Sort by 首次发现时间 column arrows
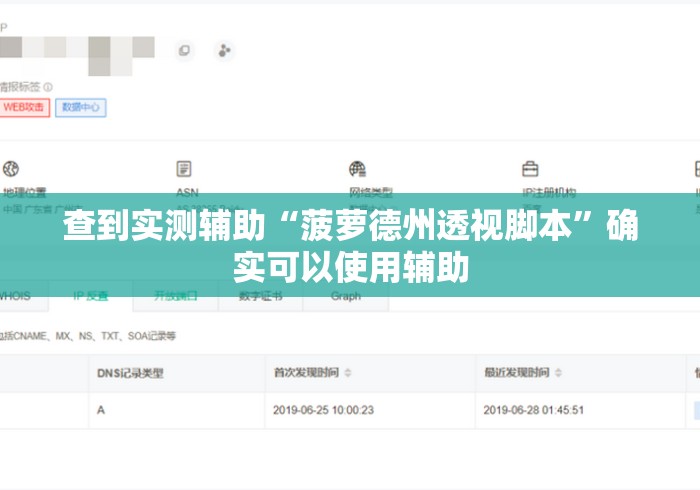 tap(348, 373)
